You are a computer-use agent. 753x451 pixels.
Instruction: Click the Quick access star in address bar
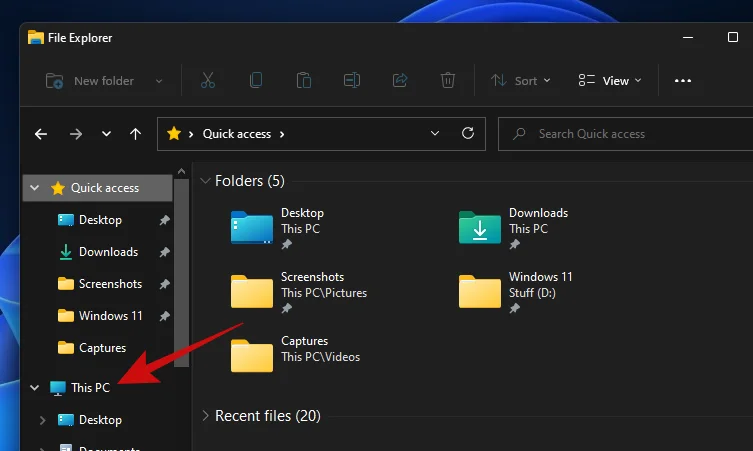[174, 134]
